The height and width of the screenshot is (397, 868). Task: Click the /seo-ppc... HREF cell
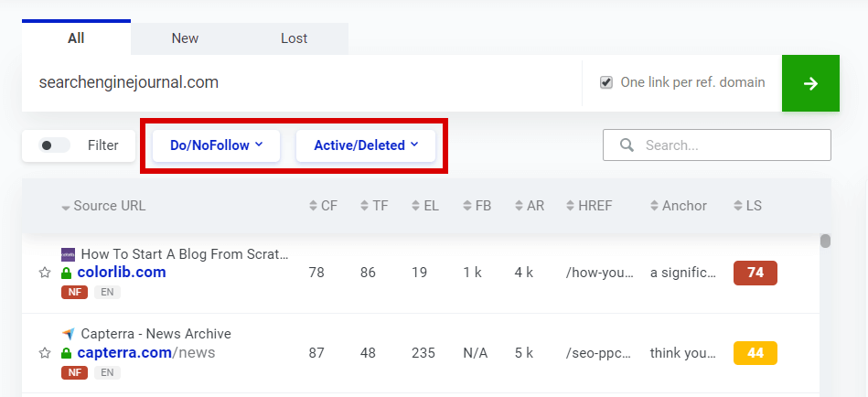point(600,353)
